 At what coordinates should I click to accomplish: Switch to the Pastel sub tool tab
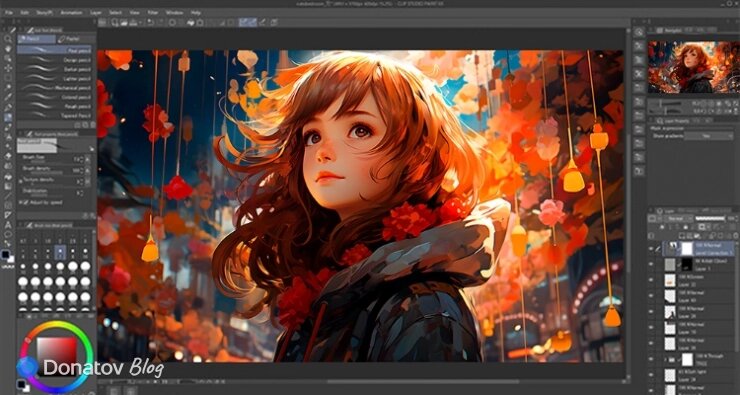click(76, 39)
